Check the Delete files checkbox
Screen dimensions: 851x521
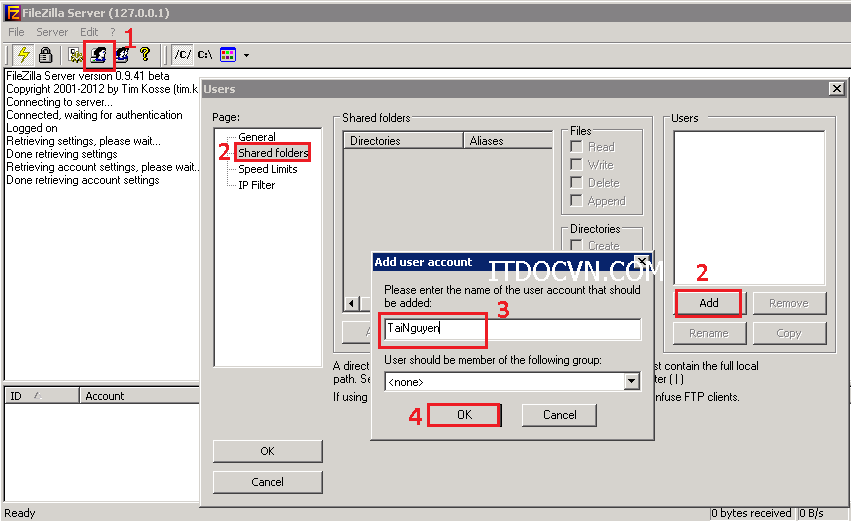pyautogui.click(x=576, y=183)
